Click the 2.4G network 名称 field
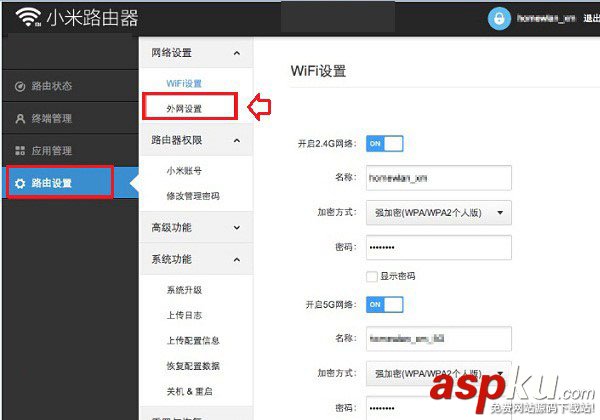Viewport: 600px width, 420px height. point(439,178)
